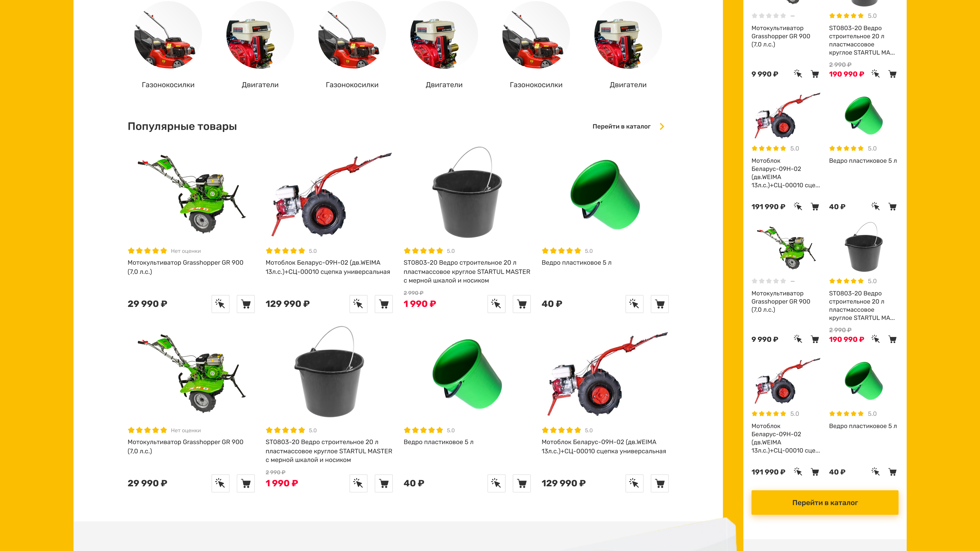Add Ведро пластиковое 5 л to cart in second row
This screenshot has width=980, height=551.
(522, 483)
